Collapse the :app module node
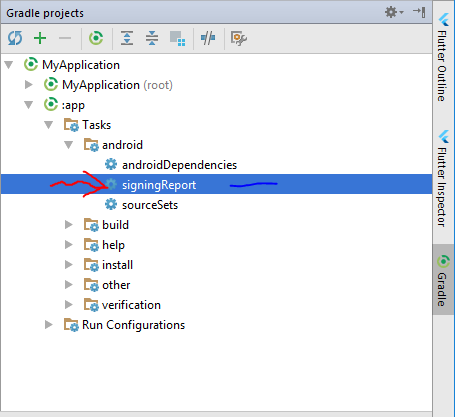 click(29, 105)
